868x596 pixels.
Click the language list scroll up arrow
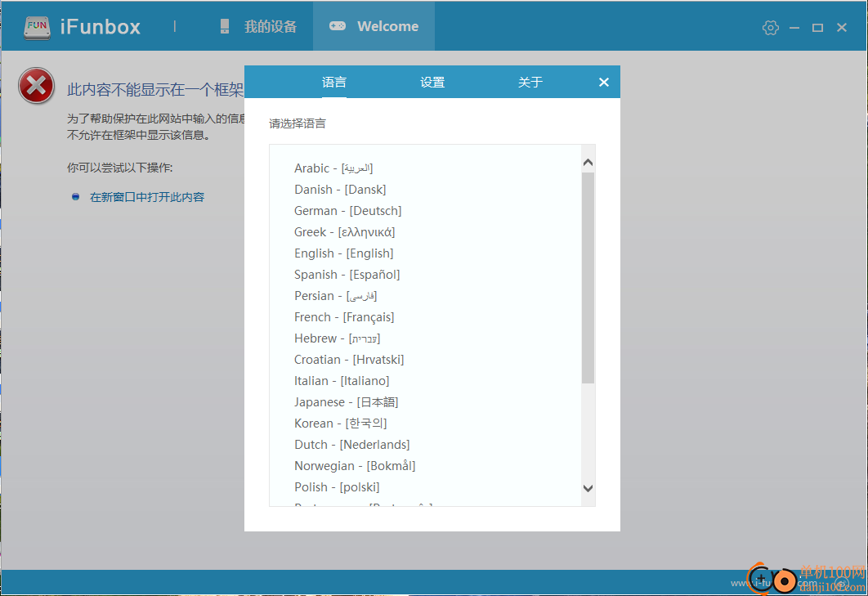(588, 163)
